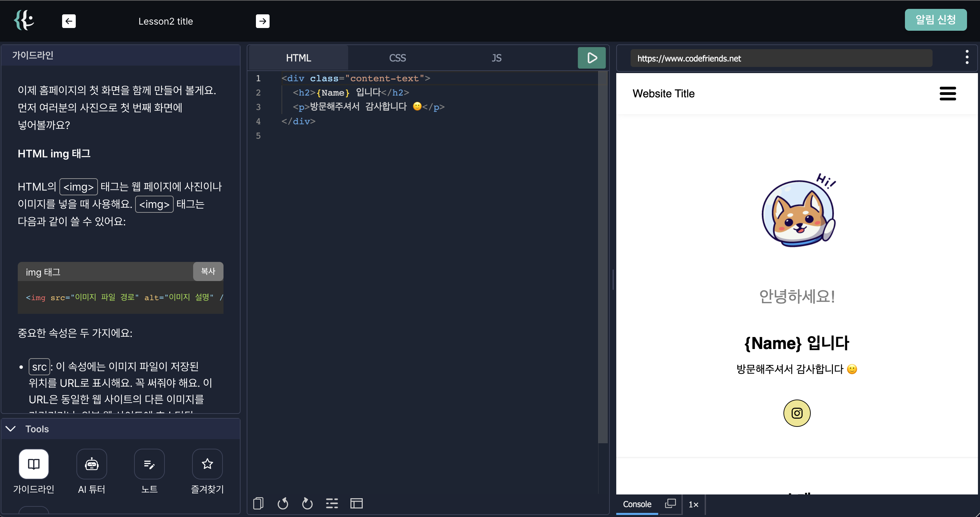Screen dimensions: 980x517
Task: Copy the editor code using the copy icon
Action: 258,503
